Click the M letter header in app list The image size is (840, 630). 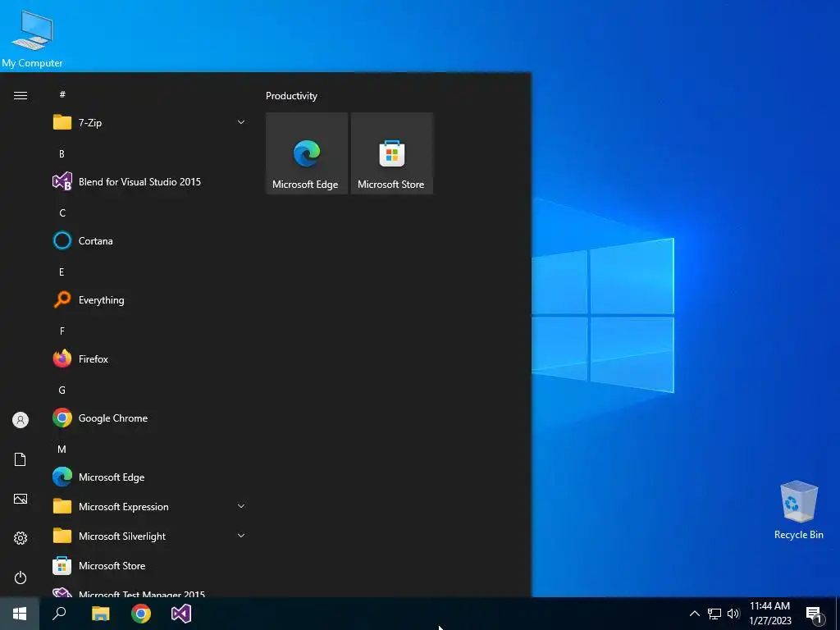pos(62,450)
